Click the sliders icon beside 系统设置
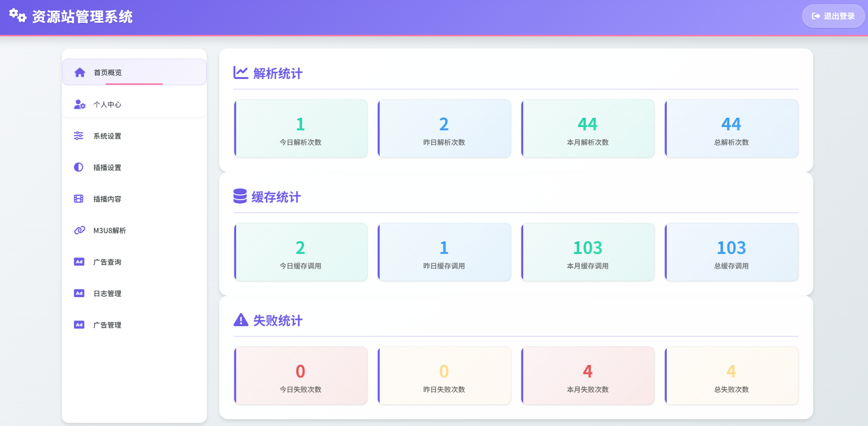The image size is (868, 426). (x=79, y=136)
